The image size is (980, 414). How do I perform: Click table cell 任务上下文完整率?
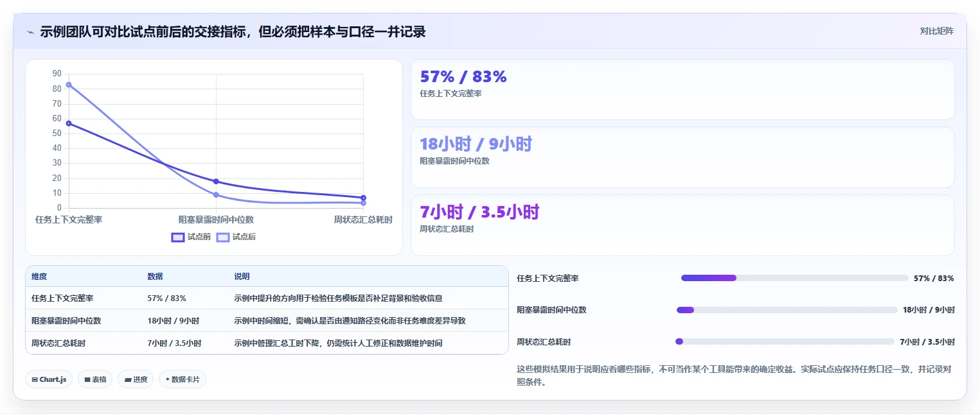62,298
